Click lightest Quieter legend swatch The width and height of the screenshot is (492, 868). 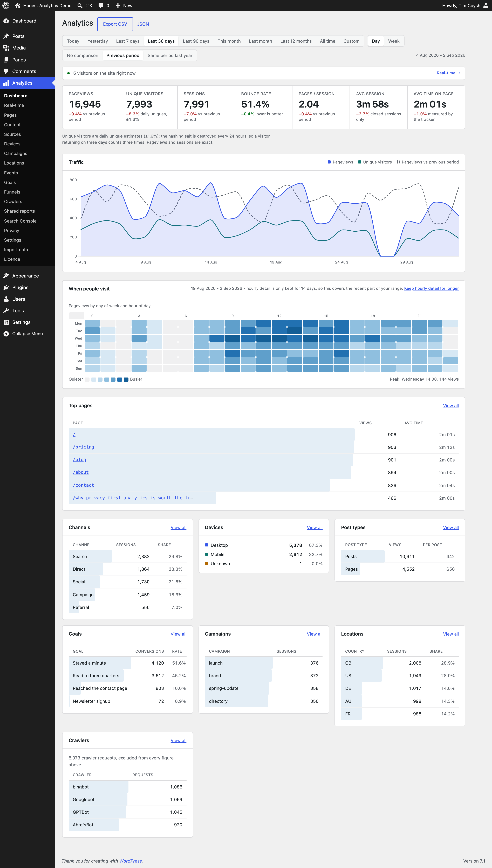pyautogui.click(x=87, y=379)
